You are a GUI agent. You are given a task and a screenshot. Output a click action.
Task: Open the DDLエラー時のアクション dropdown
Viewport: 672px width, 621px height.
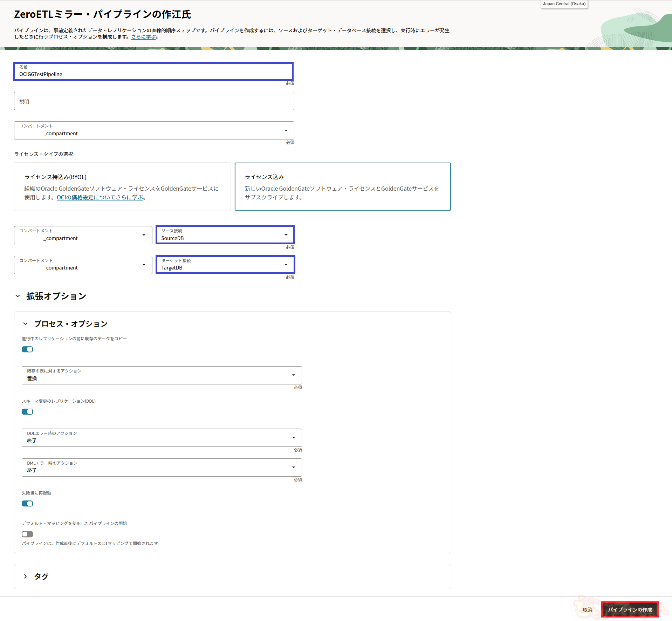(x=162, y=438)
